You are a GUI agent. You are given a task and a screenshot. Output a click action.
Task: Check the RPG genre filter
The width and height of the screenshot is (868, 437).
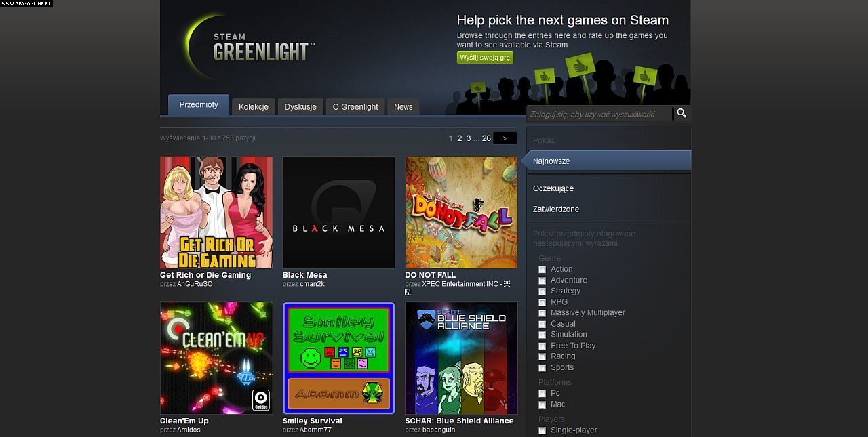(542, 302)
